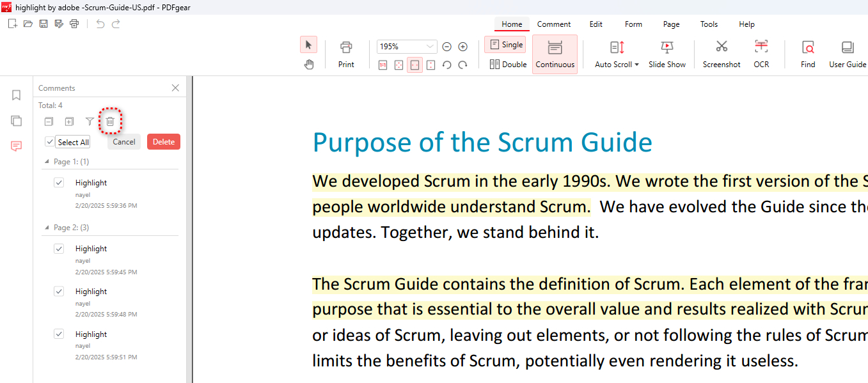Click the Cancel button
This screenshot has height=383, width=868.
point(124,142)
